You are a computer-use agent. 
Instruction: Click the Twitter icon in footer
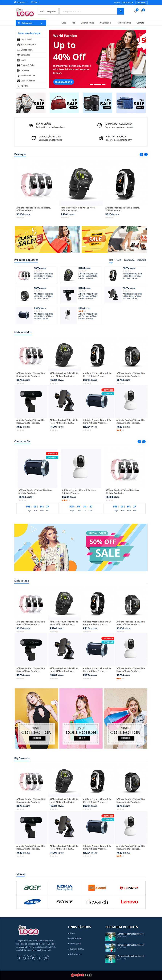[x=33, y=957]
